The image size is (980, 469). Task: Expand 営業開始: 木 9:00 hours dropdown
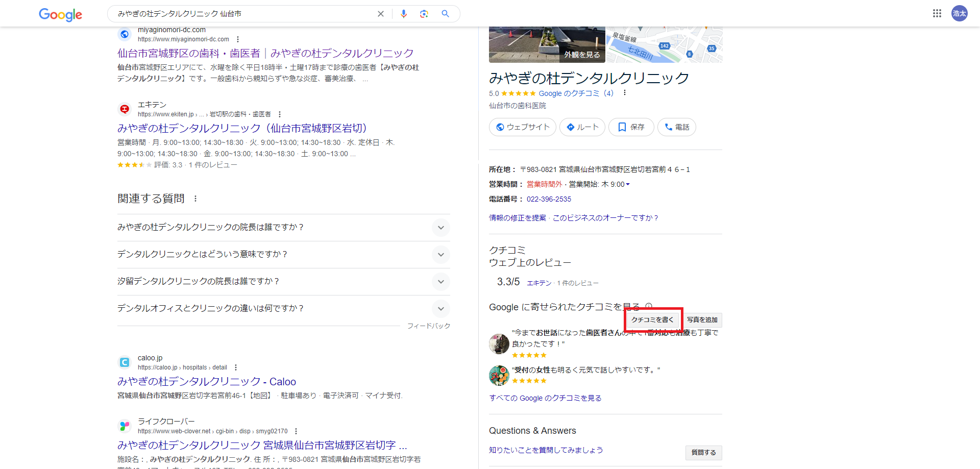628,184
